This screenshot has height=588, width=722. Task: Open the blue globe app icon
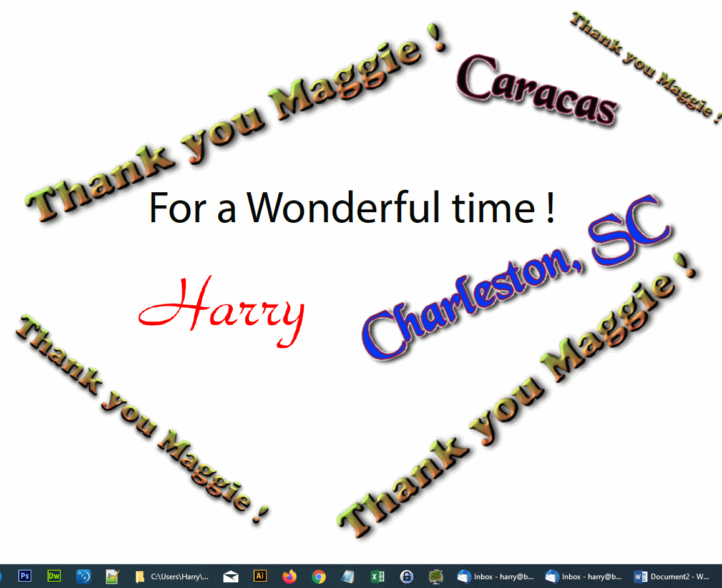(83, 576)
